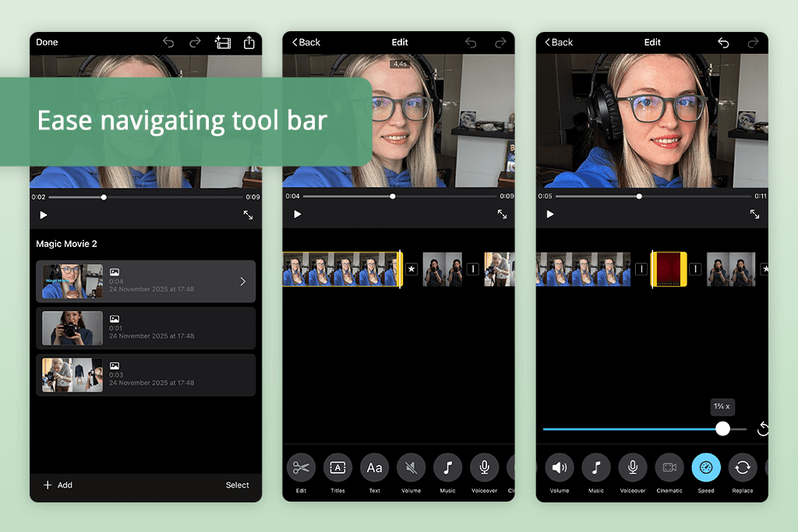This screenshot has width=798, height=532.
Task: Open Music tool in middle screen toolbar
Action: pyautogui.click(x=447, y=467)
